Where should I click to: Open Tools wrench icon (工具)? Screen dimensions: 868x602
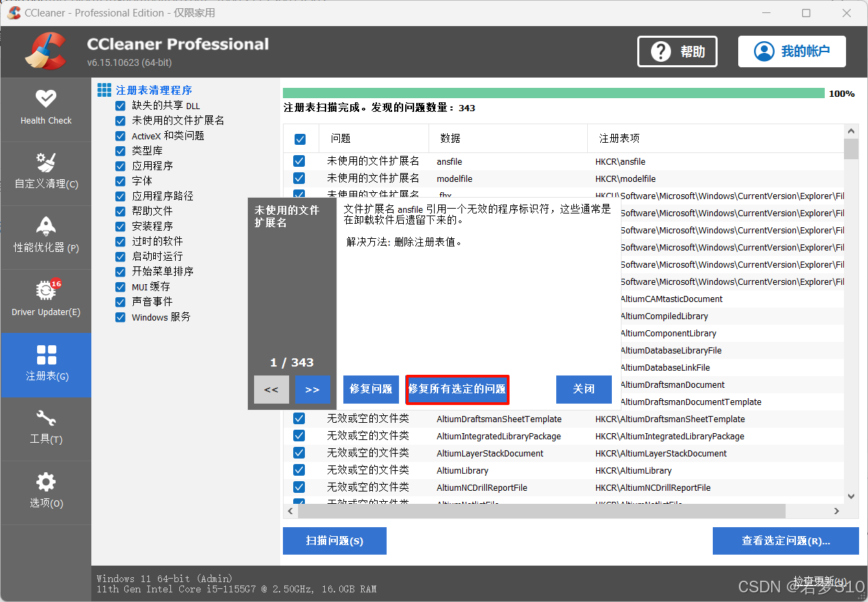pos(46,417)
